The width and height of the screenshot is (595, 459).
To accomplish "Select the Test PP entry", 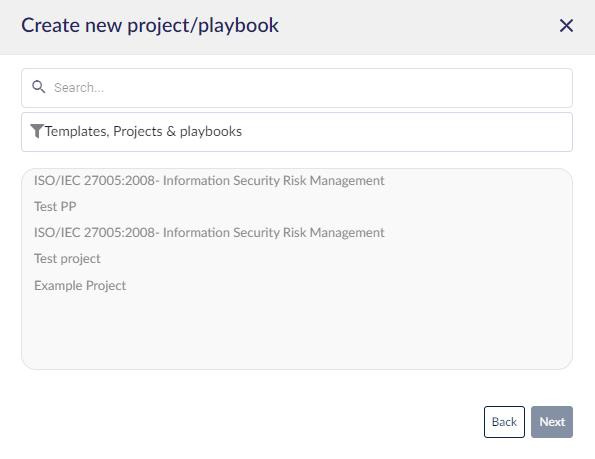I will click(55, 206).
